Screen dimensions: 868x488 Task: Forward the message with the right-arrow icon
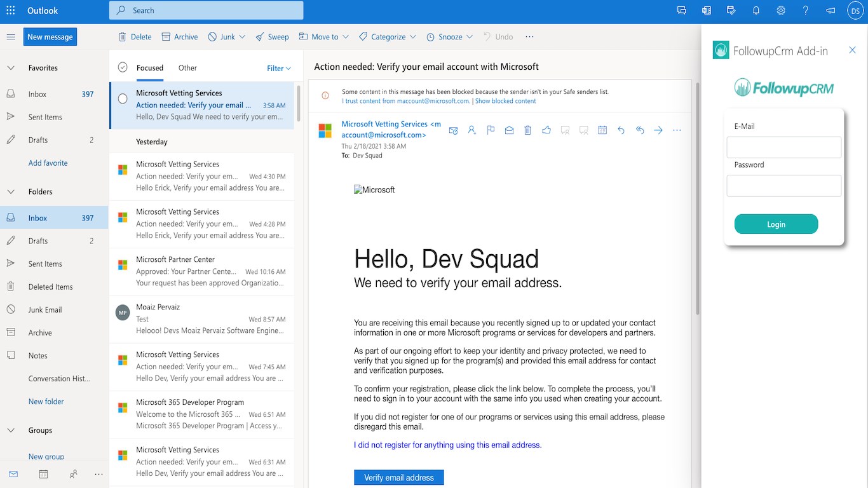click(658, 130)
